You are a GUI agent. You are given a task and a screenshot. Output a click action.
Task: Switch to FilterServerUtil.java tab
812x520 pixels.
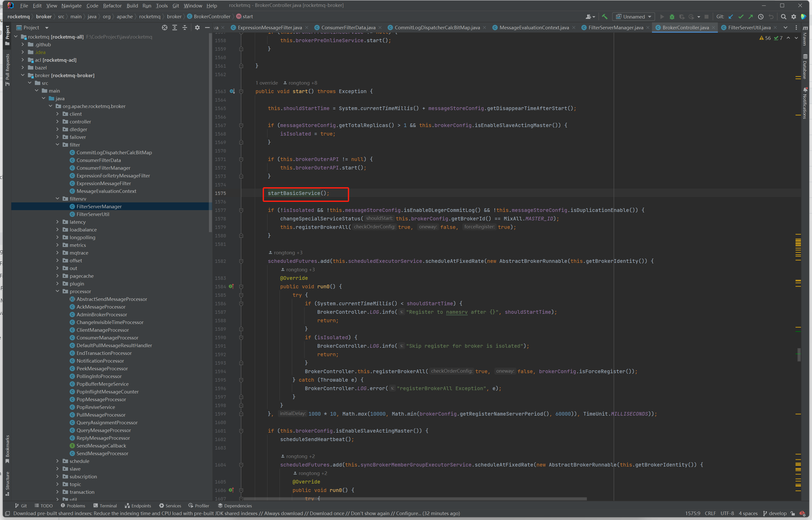click(749, 28)
